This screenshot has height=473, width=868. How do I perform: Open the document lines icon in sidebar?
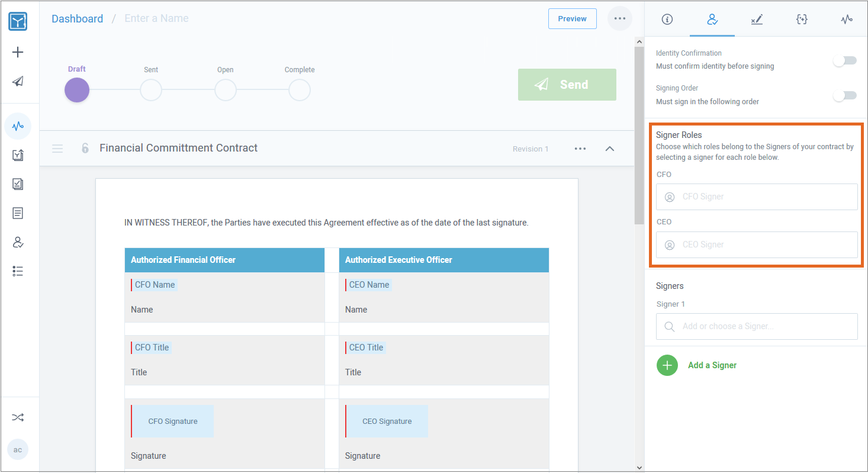(18, 213)
